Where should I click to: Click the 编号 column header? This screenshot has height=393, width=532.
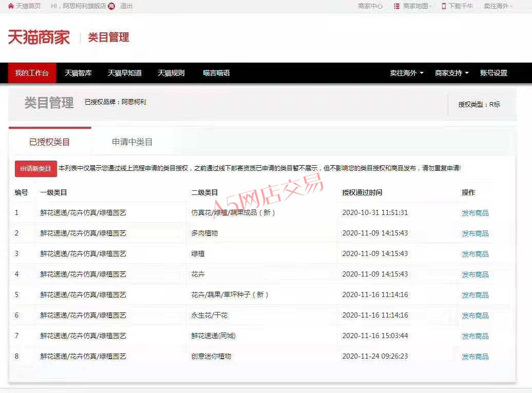22,192
